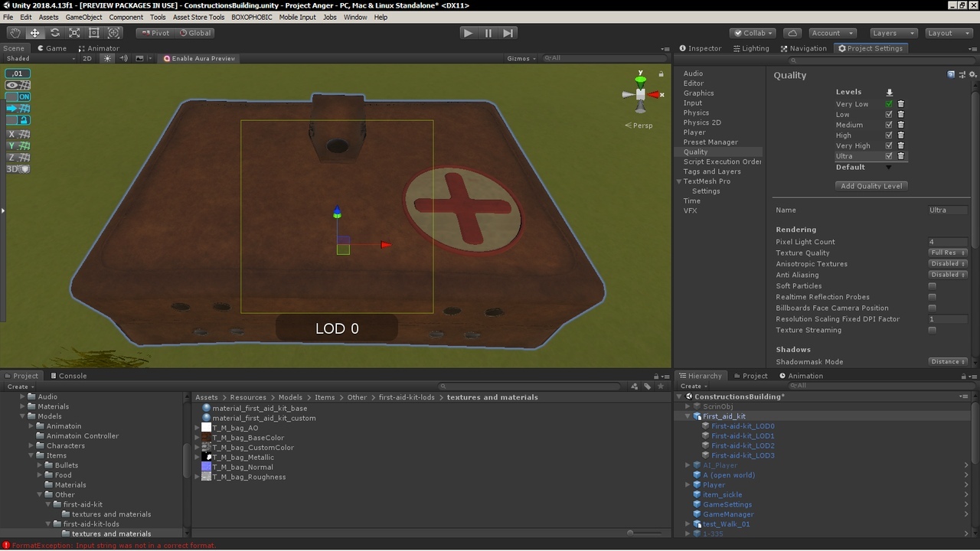Open the GameObject menu
980x551 pixels.
pyautogui.click(x=83, y=17)
